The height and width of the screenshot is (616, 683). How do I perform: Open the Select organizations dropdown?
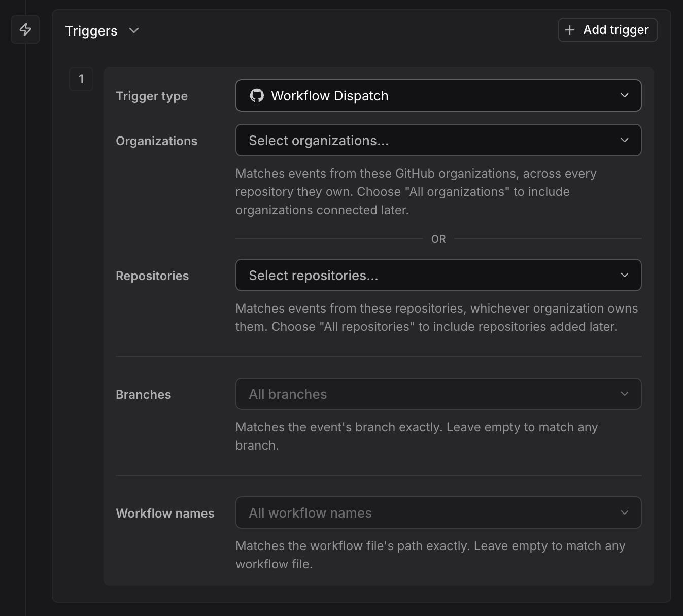438,140
